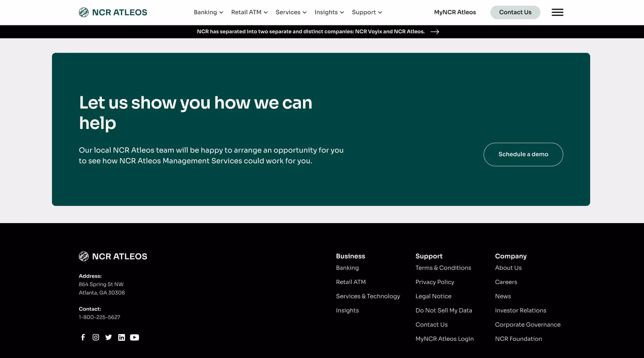Open Privacy Policy link
The height and width of the screenshot is (358, 644).
click(x=435, y=282)
